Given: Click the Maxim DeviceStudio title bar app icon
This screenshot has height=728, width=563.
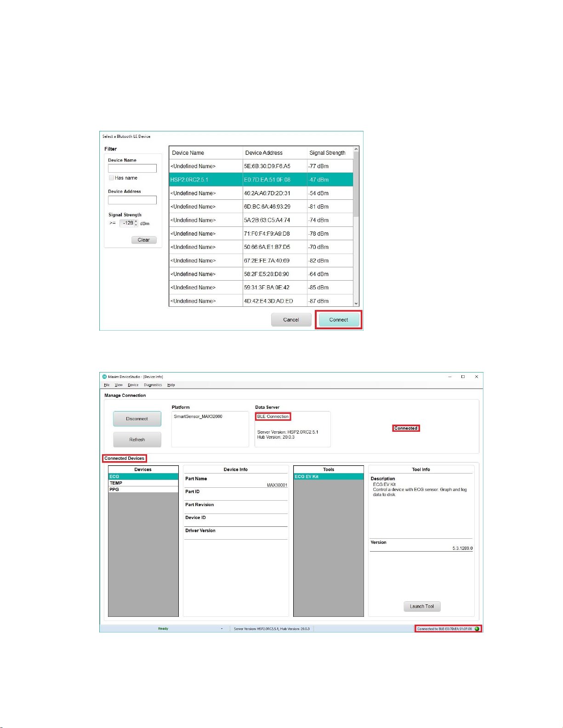Looking at the screenshot, I should point(104,377).
